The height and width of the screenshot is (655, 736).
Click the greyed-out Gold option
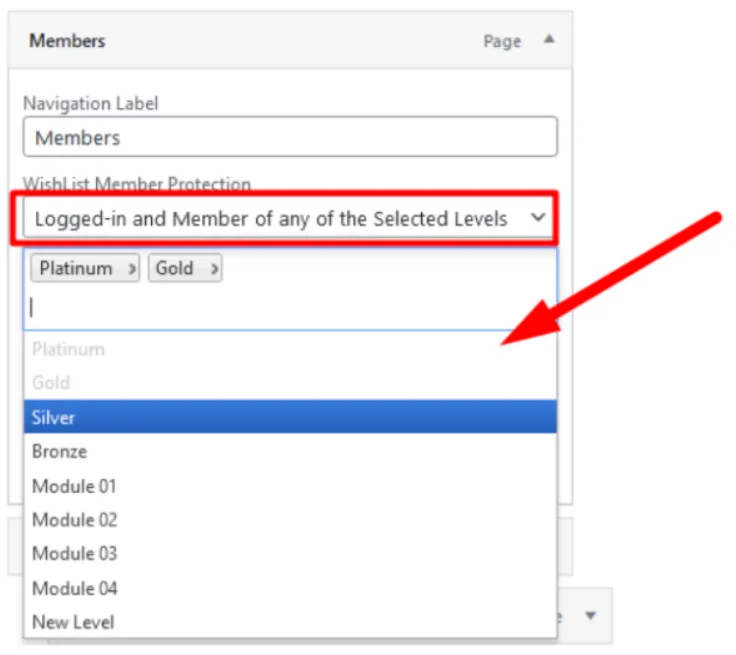tap(290, 383)
